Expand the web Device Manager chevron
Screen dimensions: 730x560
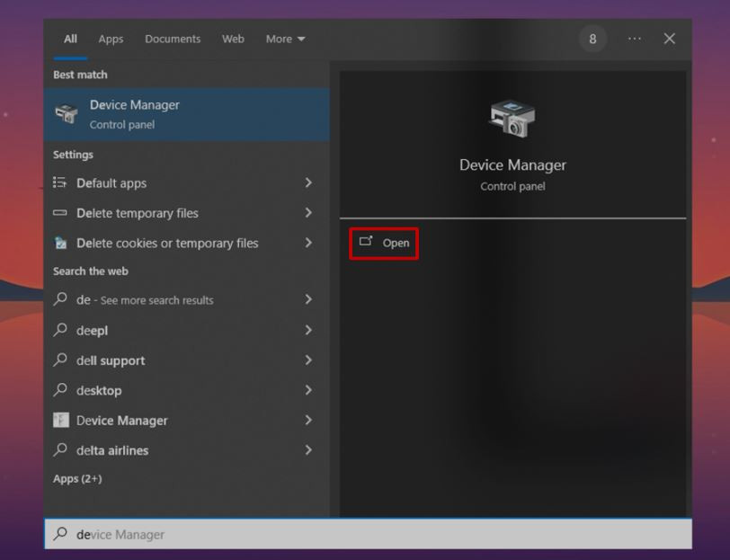point(308,420)
